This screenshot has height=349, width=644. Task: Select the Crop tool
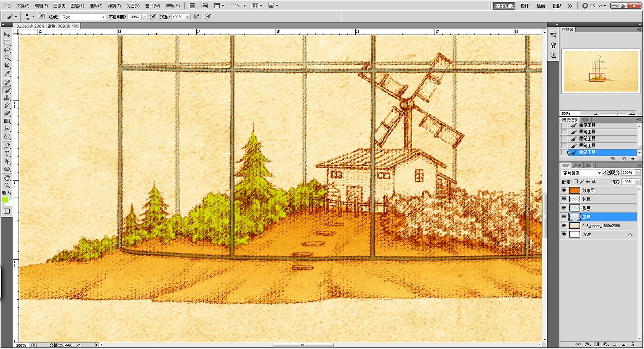7,66
